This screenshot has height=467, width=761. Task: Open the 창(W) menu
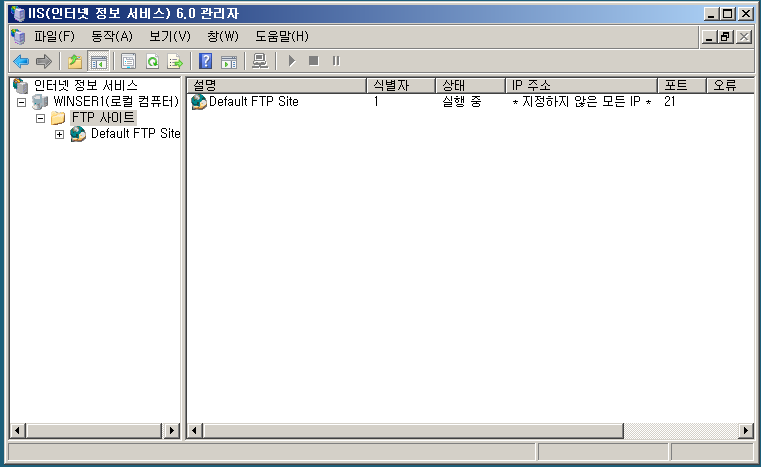[x=223, y=36]
